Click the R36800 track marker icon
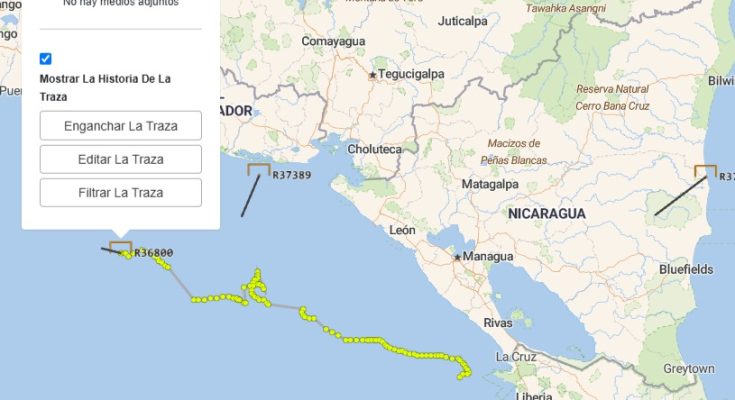This screenshot has width=735, height=400. pyautogui.click(x=120, y=247)
